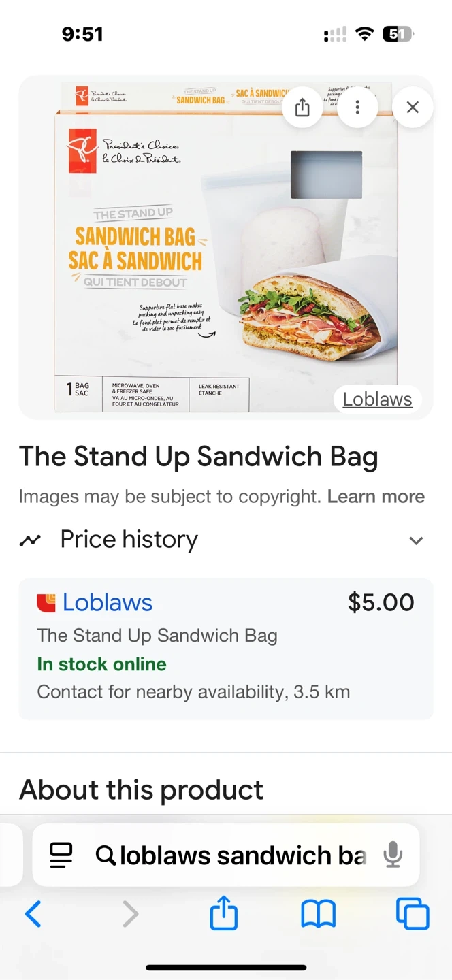This screenshot has width=452, height=980.
Task: Expand the Price history chevron
Action: tap(416, 540)
